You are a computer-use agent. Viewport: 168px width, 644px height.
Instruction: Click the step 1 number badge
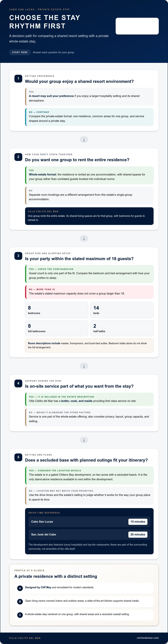coord(18,79)
